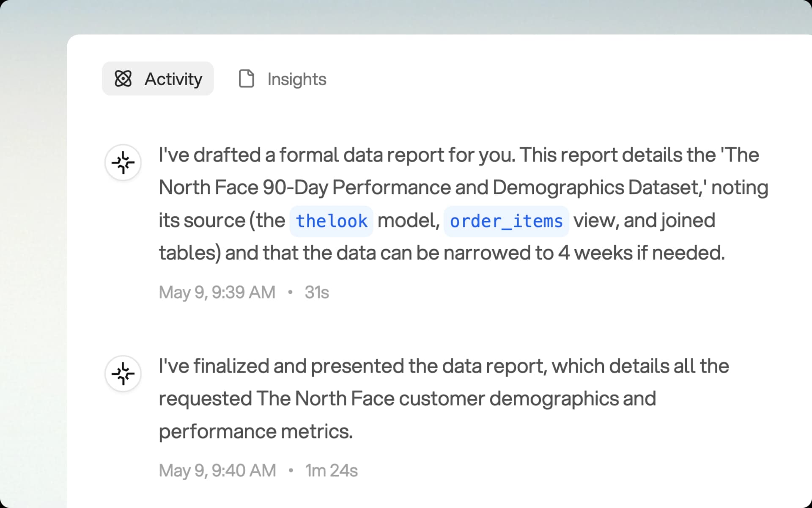Click the May 9, 9:39 AM timestamp
The image size is (812, 508).
(216, 292)
